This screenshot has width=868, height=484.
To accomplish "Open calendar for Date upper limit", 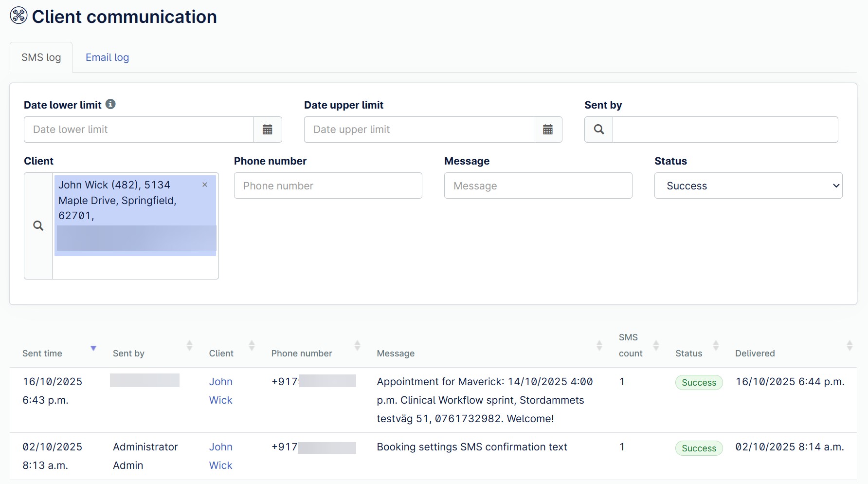I will click(x=548, y=130).
